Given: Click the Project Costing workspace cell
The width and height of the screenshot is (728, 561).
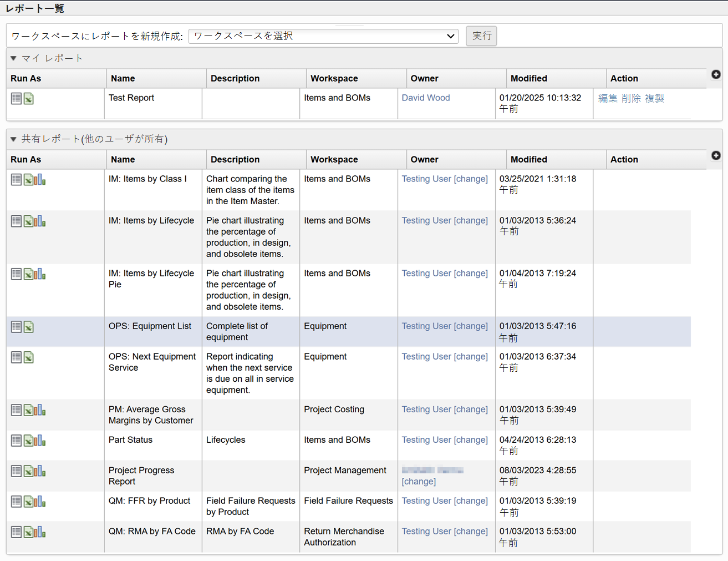Looking at the screenshot, I should pyautogui.click(x=334, y=410).
